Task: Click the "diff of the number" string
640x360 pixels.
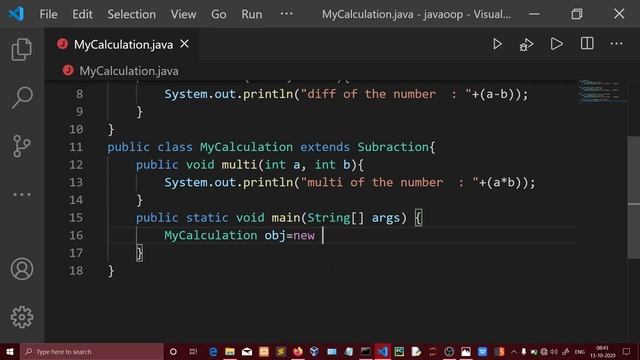Action: point(371,94)
